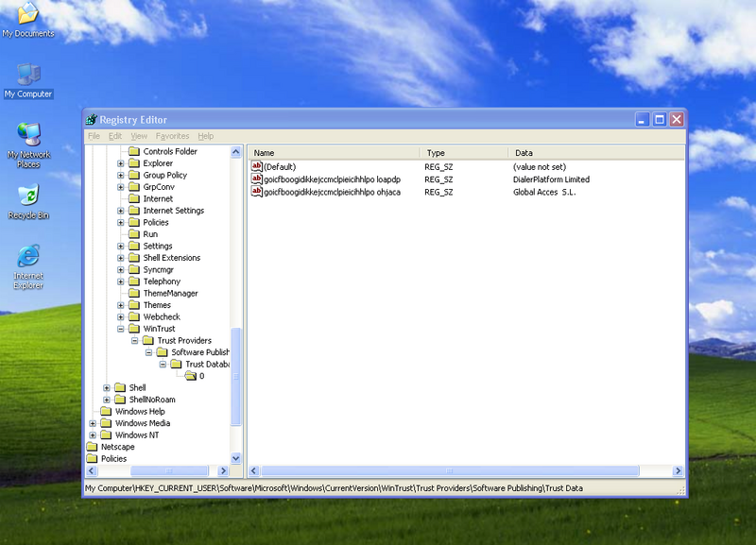
Task: Sort values by the Type column header
Action: pos(464,153)
